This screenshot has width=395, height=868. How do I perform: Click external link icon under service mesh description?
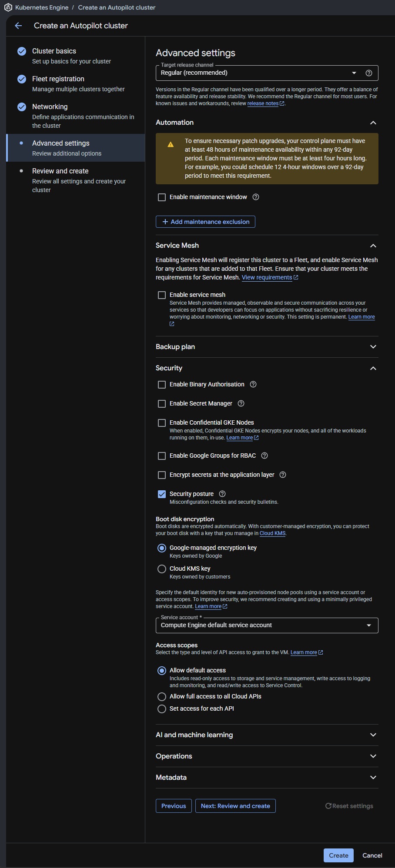(x=172, y=324)
